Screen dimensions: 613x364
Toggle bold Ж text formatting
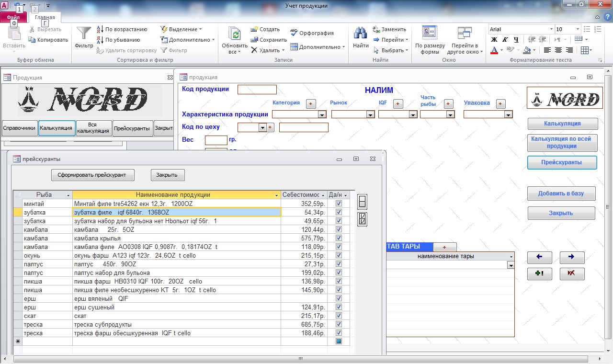494,40
